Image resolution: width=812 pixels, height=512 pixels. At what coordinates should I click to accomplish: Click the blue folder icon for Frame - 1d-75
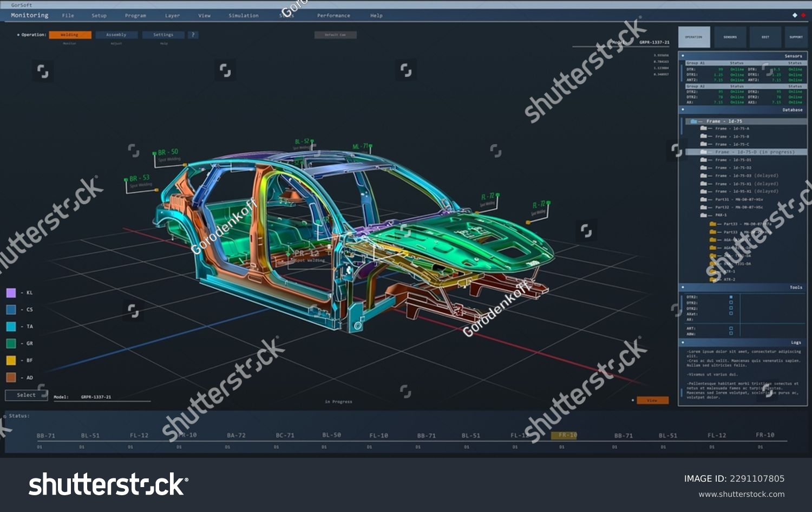click(693, 121)
